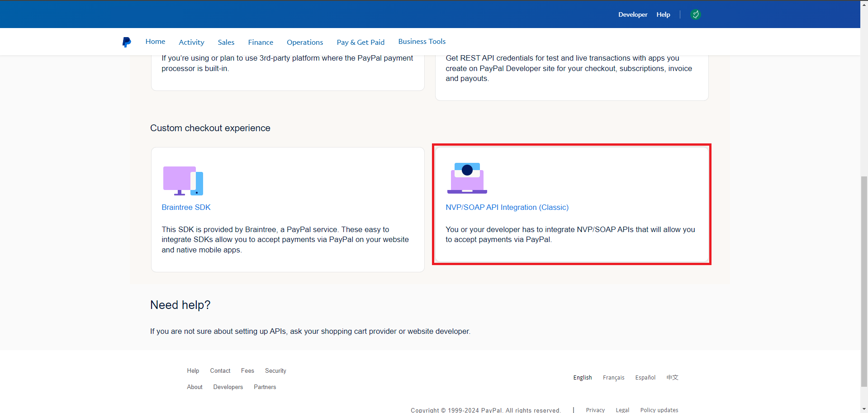Click the NVP/SOAP APIs description text
This screenshot has width=868, height=413.
(570, 234)
